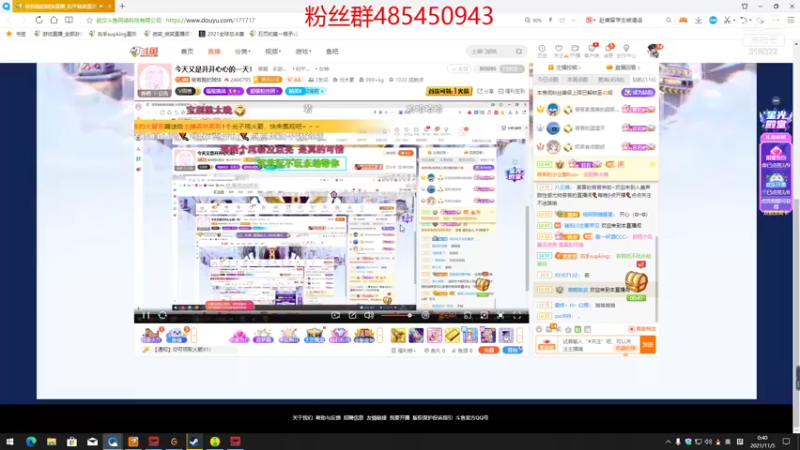Bookmark the page with star icon
This screenshot has width=800, height=450.
tap(89, 20)
